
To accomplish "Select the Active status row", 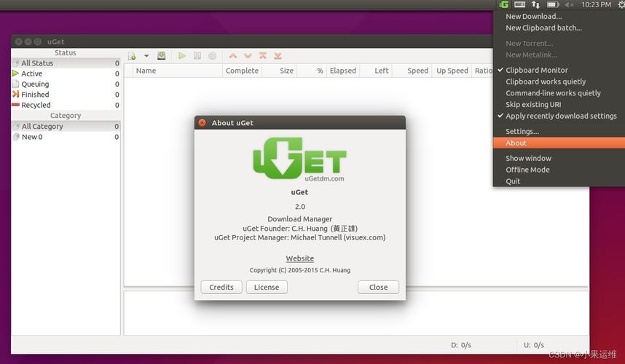I will (x=66, y=74).
